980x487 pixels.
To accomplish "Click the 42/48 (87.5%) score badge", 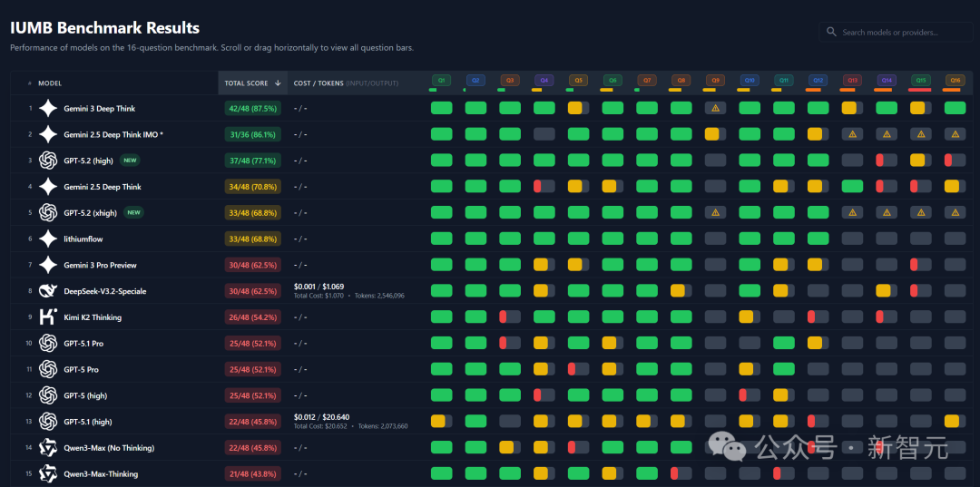I will coord(252,109).
